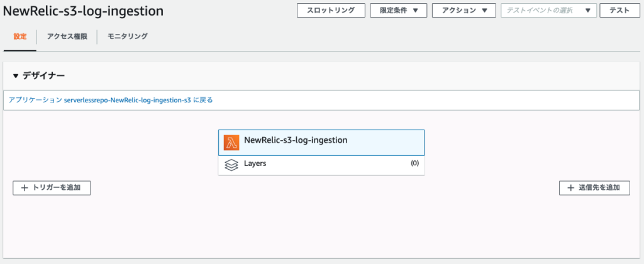Switch to the モニタリング tab
This screenshot has height=264, width=644.
[127, 36]
